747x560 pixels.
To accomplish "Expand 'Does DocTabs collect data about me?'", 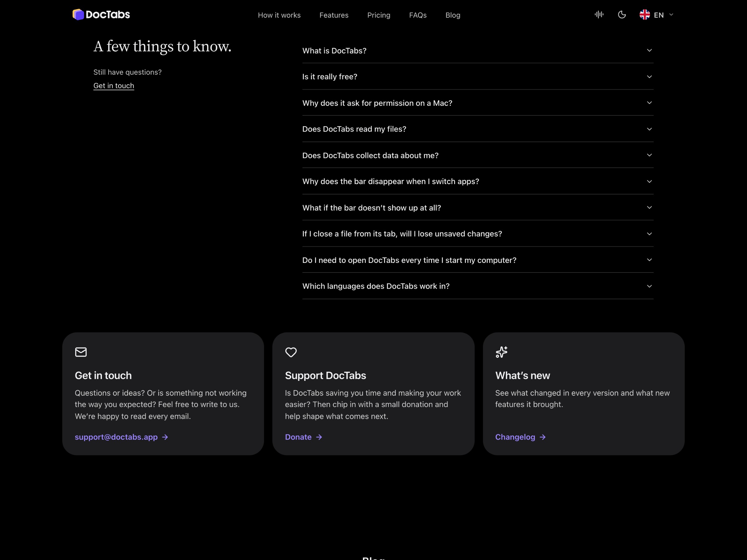I will 478,155.
